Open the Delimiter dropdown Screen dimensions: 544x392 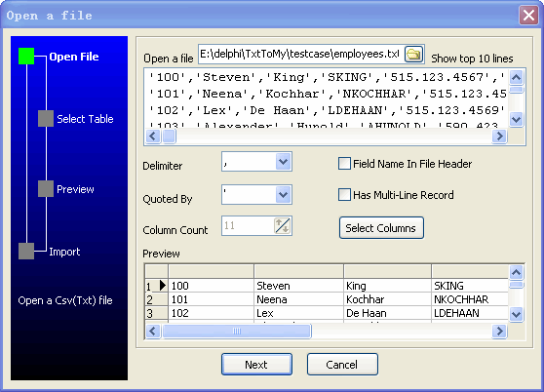coord(283,162)
